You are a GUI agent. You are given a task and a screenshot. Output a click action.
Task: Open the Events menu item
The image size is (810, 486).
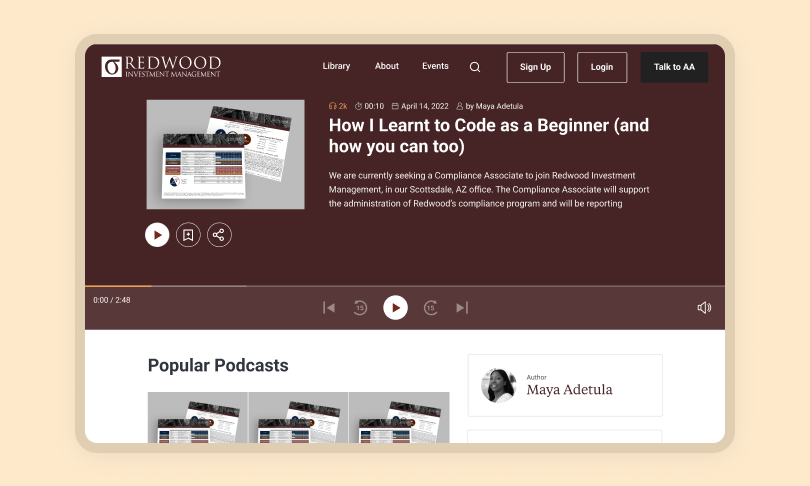coord(435,66)
